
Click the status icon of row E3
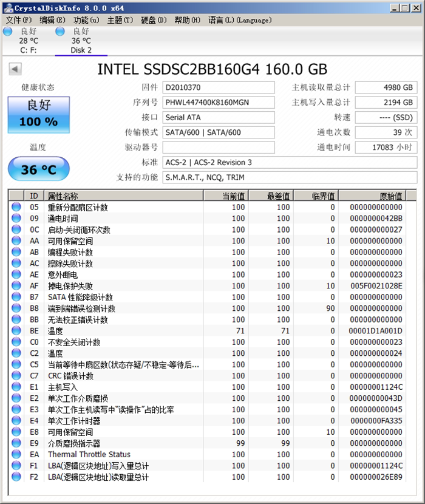point(16,409)
